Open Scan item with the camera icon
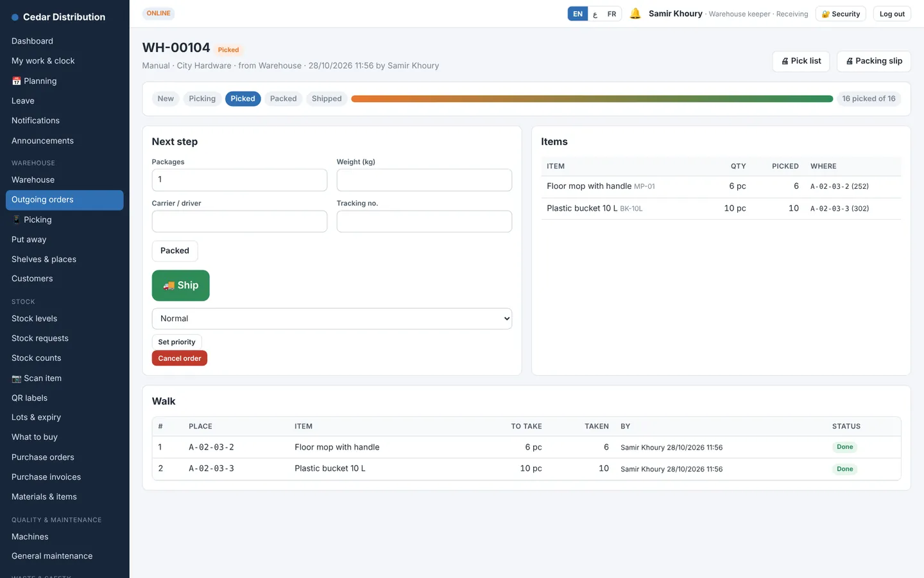Image resolution: width=924 pixels, height=578 pixels. point(64,378)
